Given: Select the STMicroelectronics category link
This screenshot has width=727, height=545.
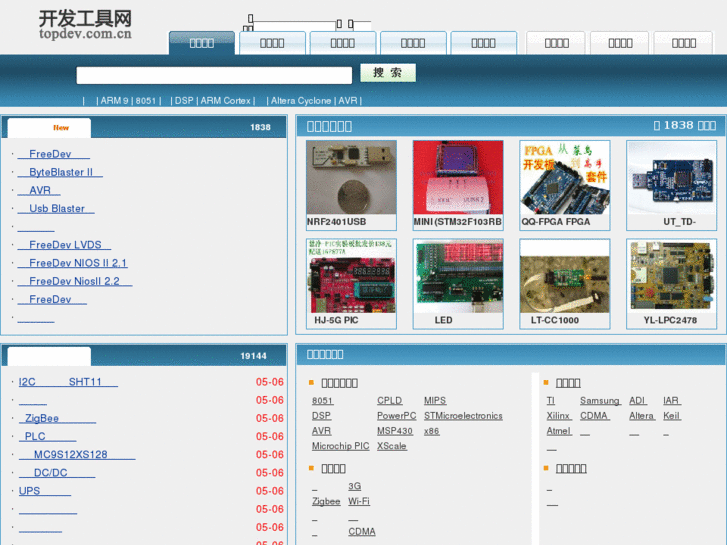Looking at the screenshot, I should coord(463,416).
